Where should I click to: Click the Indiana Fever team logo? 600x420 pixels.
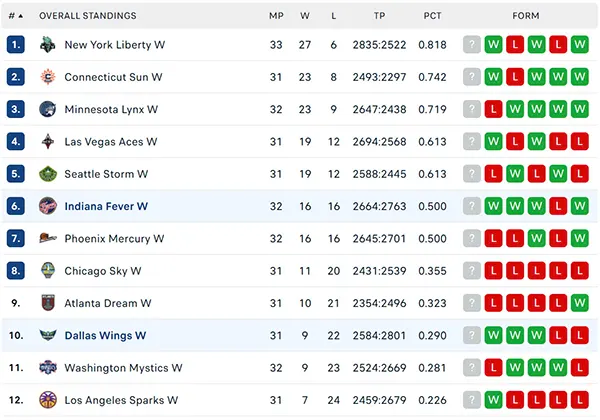[x=48, y=206]
